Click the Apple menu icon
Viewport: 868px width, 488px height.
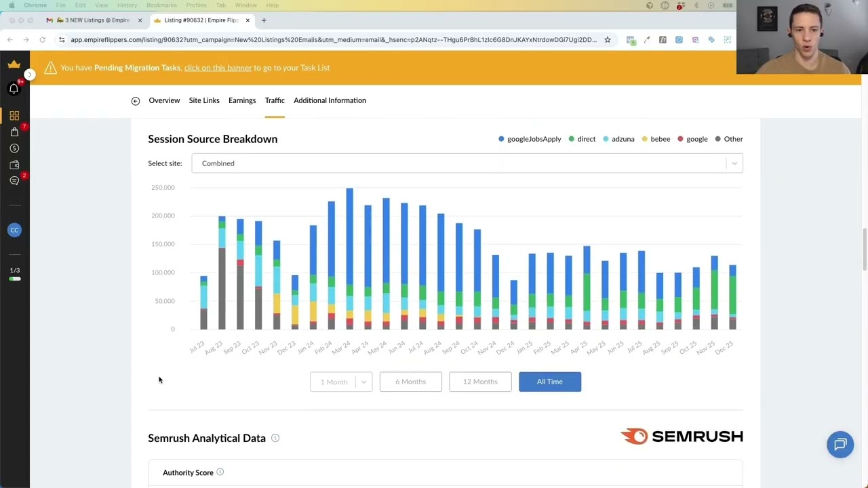(x=11, y=5)
